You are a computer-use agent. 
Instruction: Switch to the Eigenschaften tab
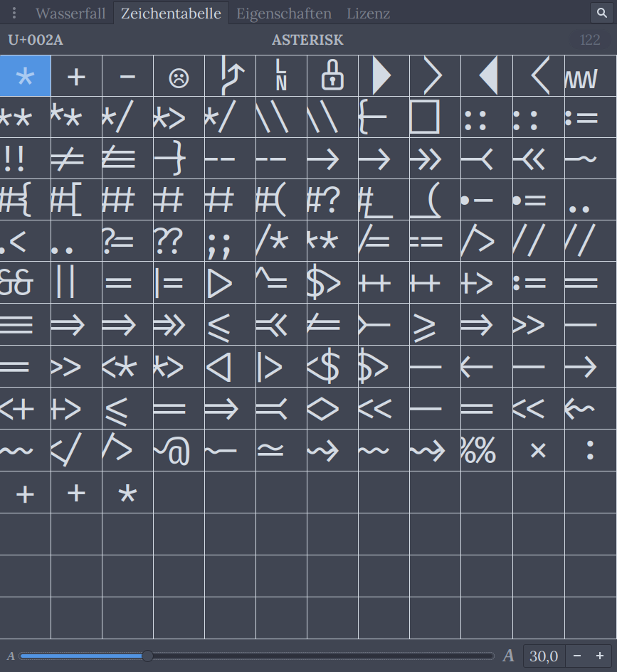click(283, 13)
